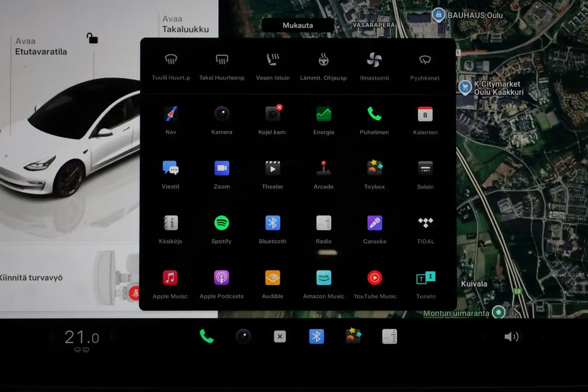Screen dimensions: 588x392
Task: Open the Ilmastointi climate fan control
Action: [374, 67]
